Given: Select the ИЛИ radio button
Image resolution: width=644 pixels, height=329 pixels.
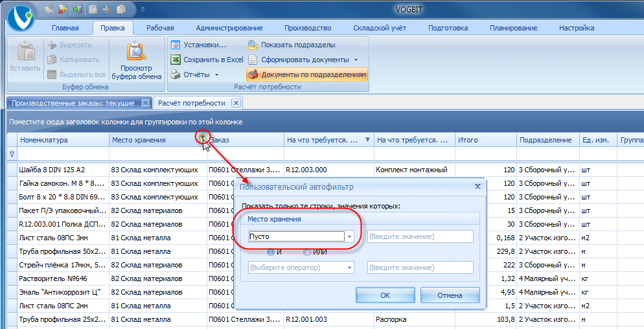Looking at the screenshot, I should click(307, 252).
